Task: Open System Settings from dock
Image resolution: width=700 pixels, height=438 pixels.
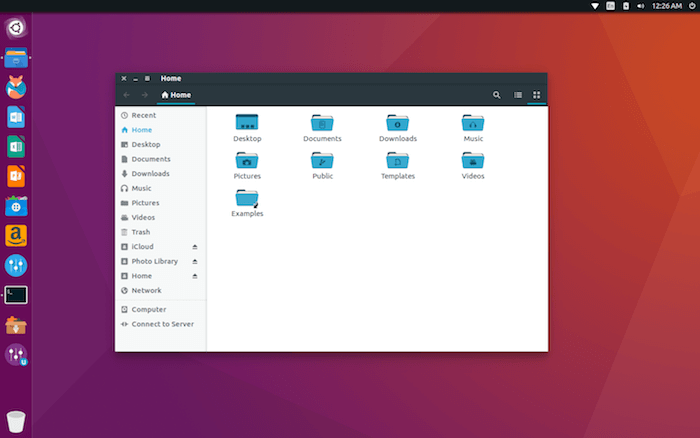Action: tap(16, 265)
